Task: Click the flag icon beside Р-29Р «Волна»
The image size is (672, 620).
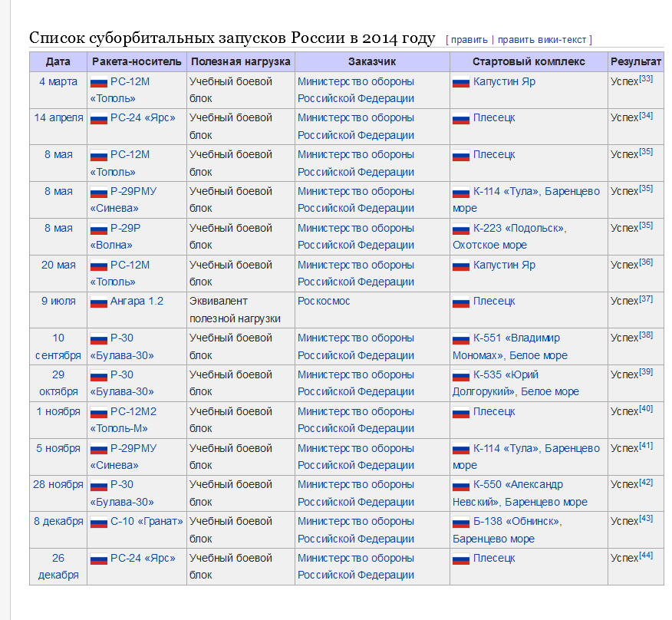Action: tap(98, 229)
